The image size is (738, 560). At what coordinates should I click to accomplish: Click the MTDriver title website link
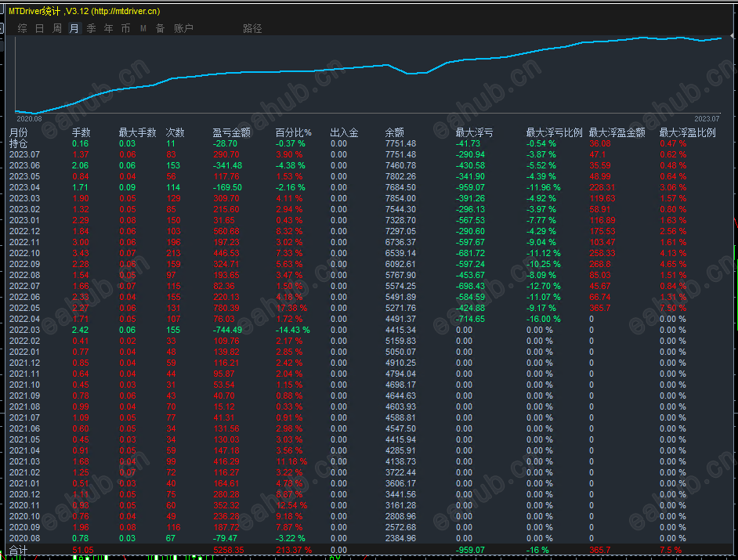(x=125, y=11)
